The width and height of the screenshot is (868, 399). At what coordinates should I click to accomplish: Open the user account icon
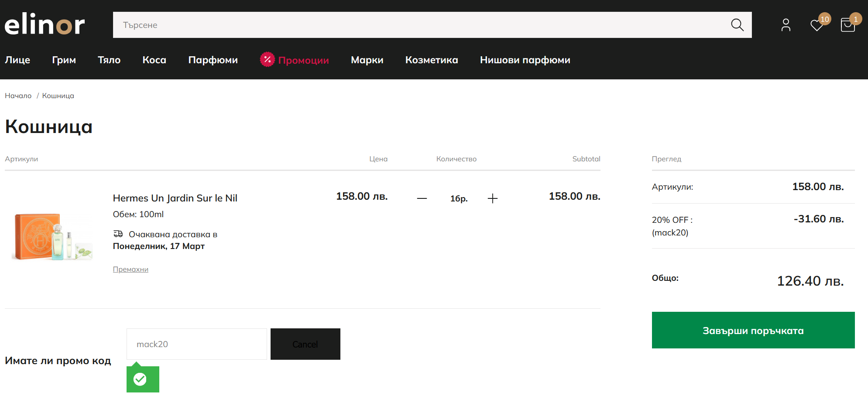point(786,25)
